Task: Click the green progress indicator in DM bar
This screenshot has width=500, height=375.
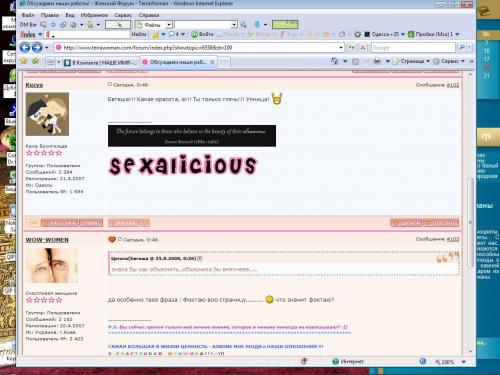Action: 285,24
